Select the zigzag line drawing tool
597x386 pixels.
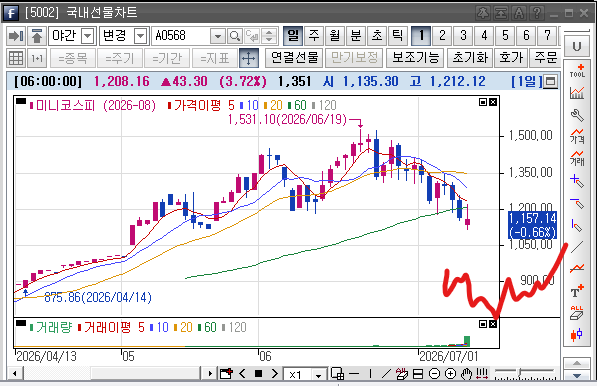(577, 268)
